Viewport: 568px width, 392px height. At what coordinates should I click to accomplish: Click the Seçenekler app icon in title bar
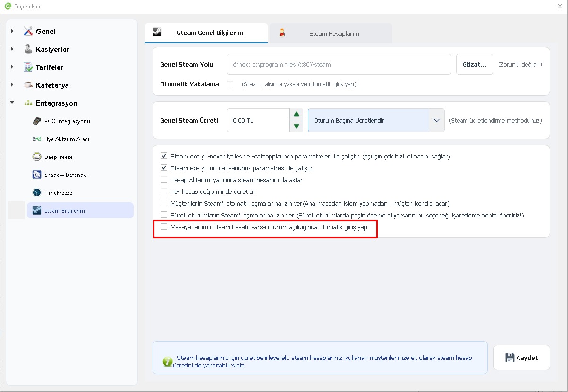coord(7,7)
